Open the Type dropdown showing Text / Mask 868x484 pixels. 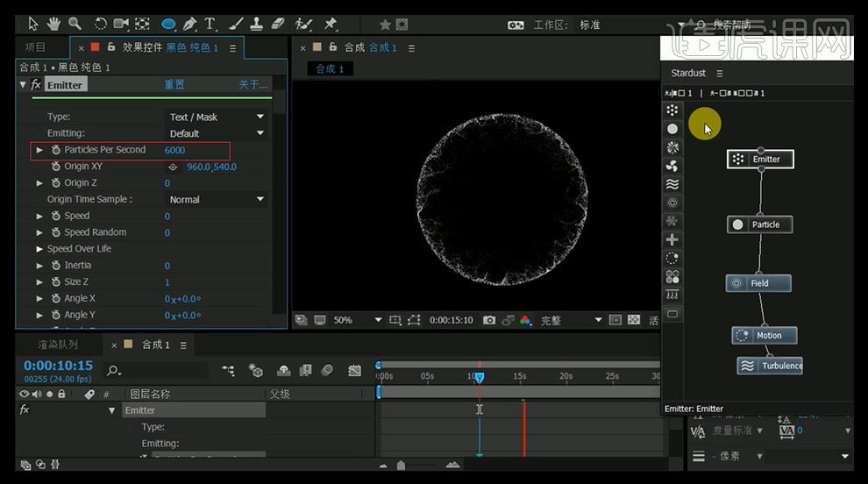coord(217,117)
